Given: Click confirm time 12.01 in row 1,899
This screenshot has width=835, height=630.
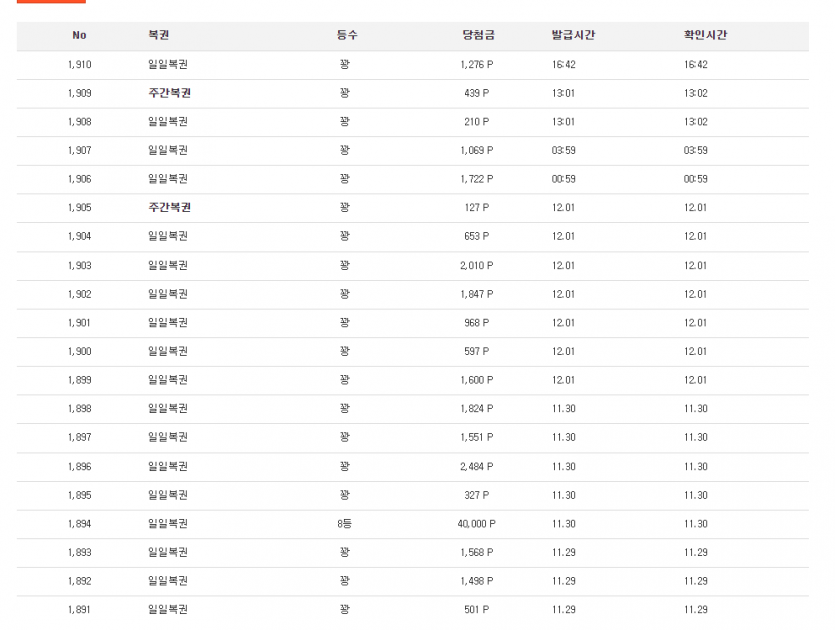Looking at the screenshot, I should [695, 380].
